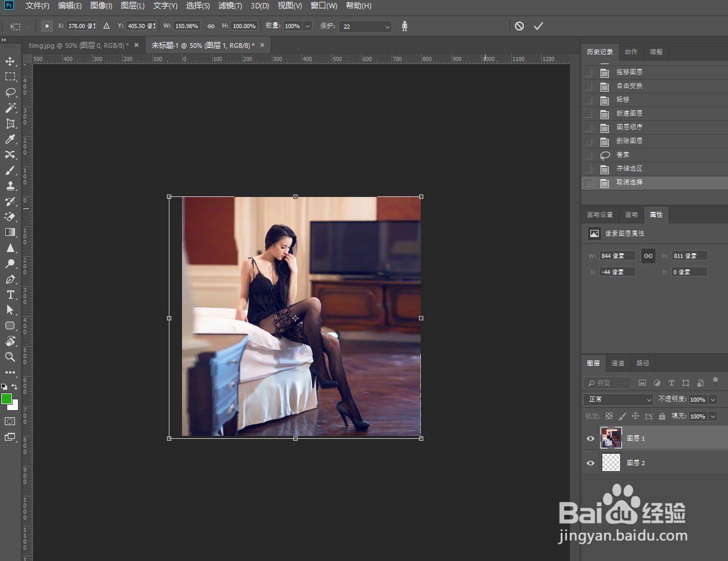
Task: Select the Eraser tool
Action: click(x=10, y=216)
